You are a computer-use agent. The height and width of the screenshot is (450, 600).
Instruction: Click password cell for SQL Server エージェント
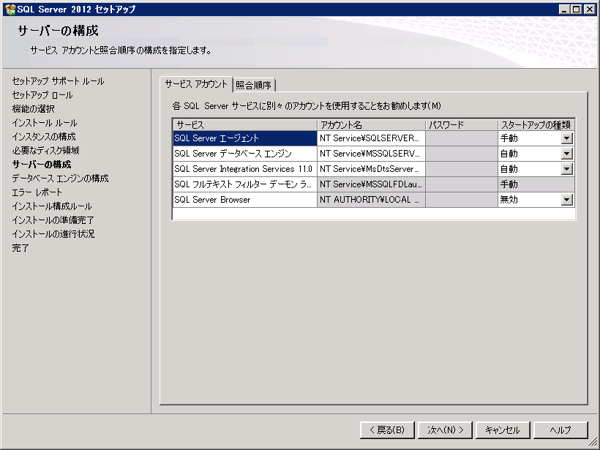point(461,138)
